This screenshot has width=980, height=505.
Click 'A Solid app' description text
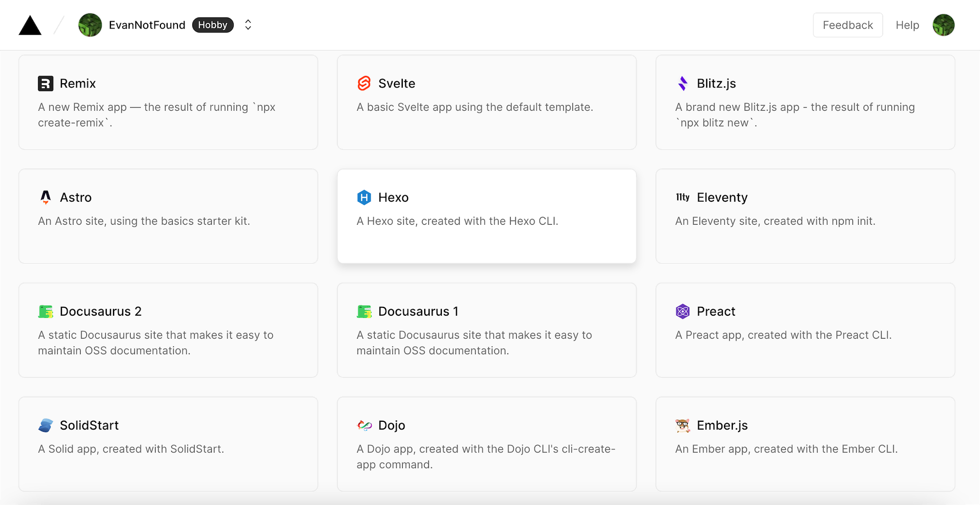pos(131,448)
